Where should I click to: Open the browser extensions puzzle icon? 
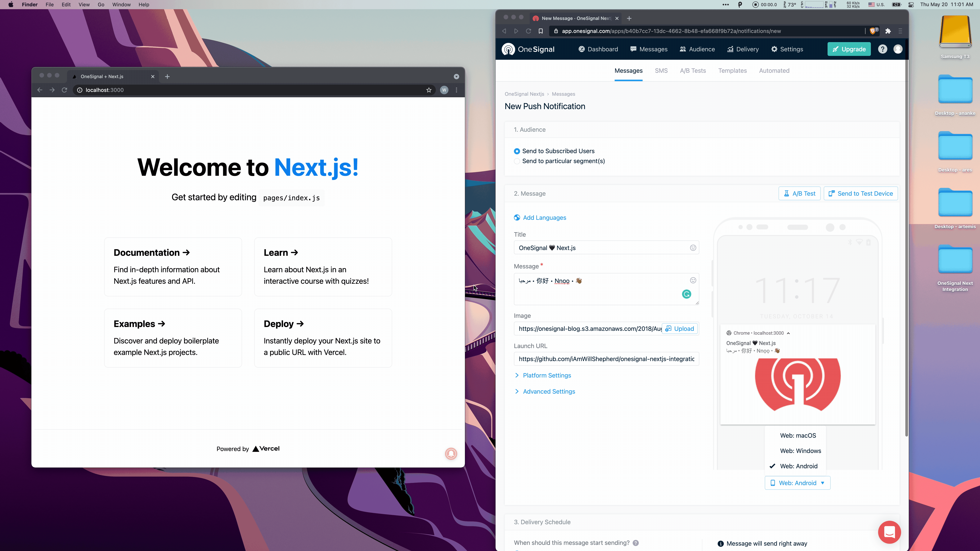coord(888,31)
